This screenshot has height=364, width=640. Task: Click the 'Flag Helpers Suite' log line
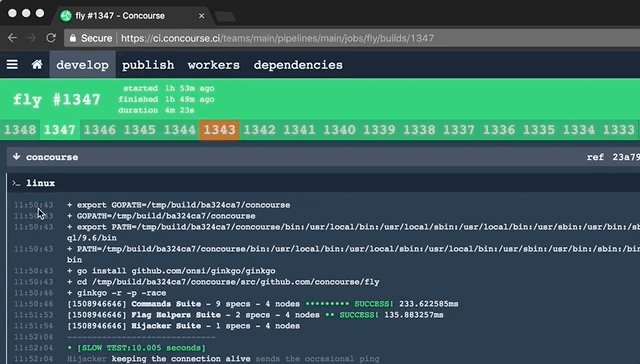pos(255,315)
